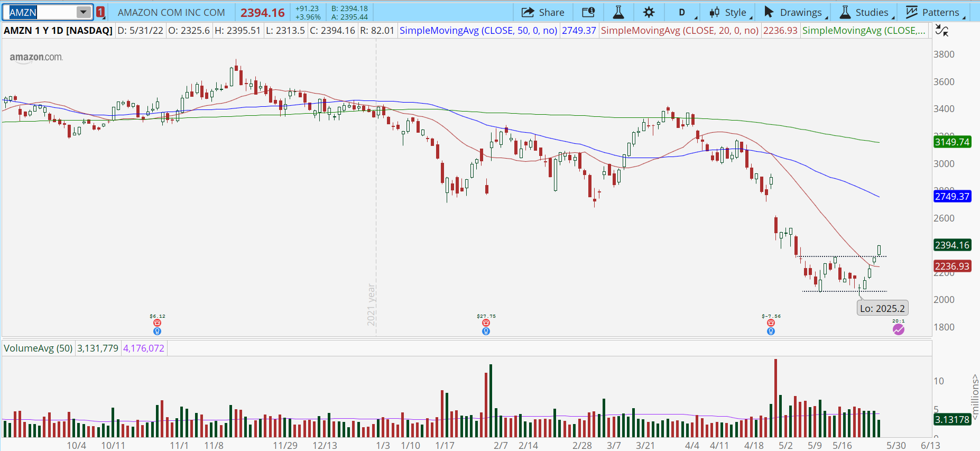Click the green 3.13178 volume axis bubble
Image resolution: width=980 pixels, height=451 pixels.
click(x=952, y=419)
